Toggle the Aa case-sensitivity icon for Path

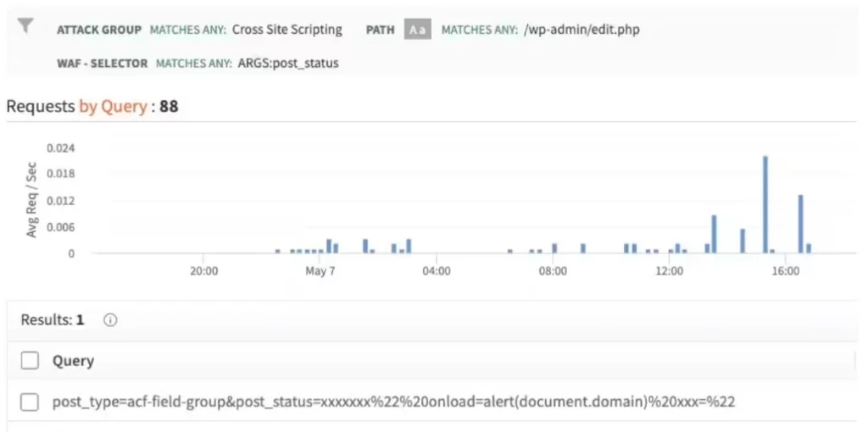417,30
